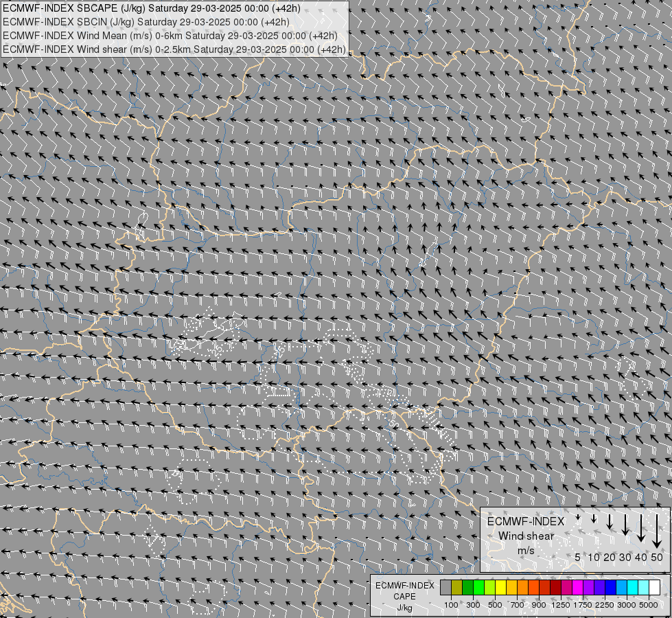Pick the olive CAPE swatch above 100
Image resolution: width=672 pixels, height=618 pixels.
(x=457, y=588)
